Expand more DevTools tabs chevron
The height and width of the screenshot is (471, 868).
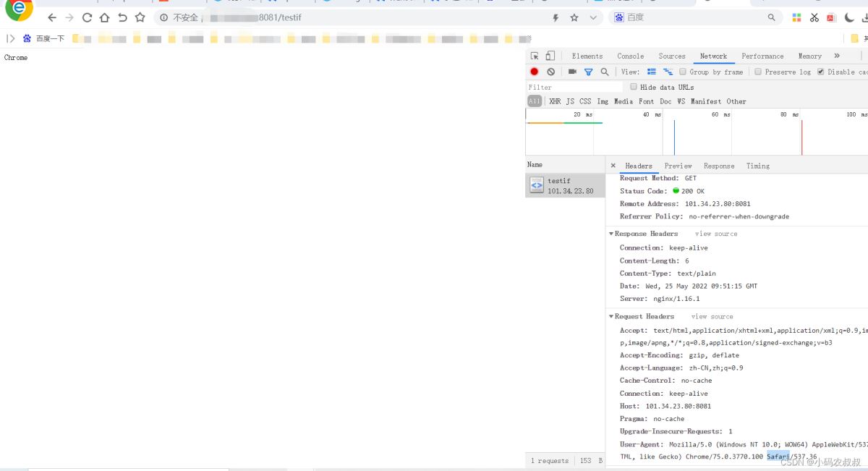click(837, 56)
